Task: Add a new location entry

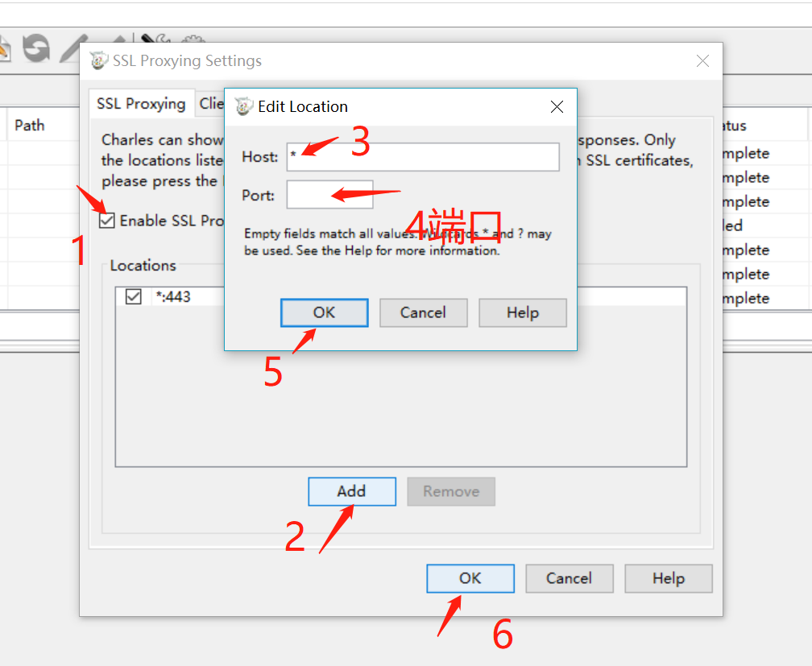Action: [x=351, y=491]
